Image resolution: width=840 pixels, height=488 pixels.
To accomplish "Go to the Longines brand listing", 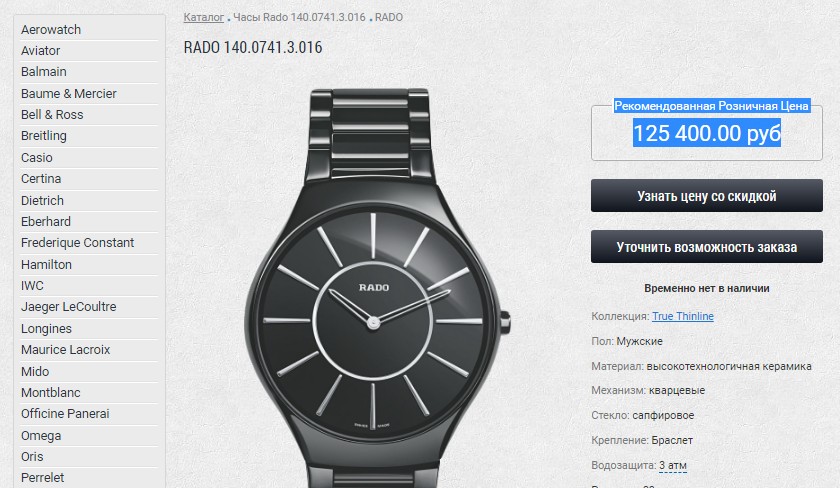I will pos(46,328).
